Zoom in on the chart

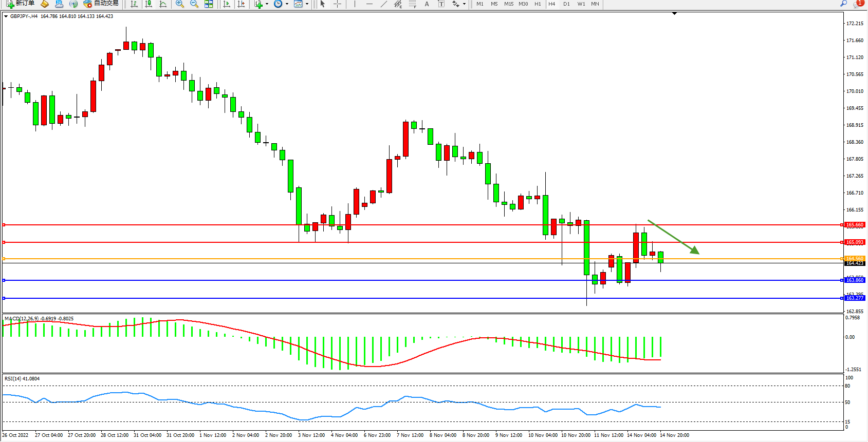(180, 4)
